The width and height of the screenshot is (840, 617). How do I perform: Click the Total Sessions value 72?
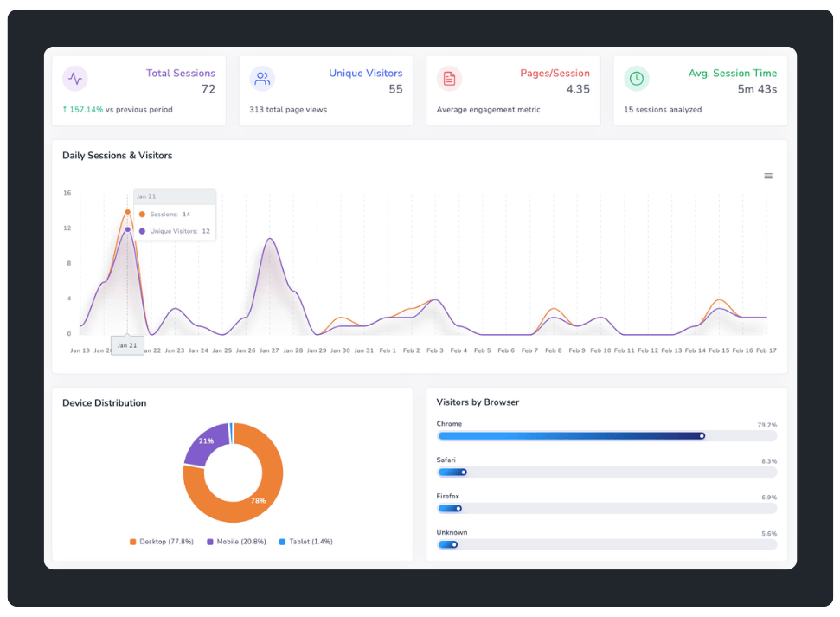click(x=209, y=87)
